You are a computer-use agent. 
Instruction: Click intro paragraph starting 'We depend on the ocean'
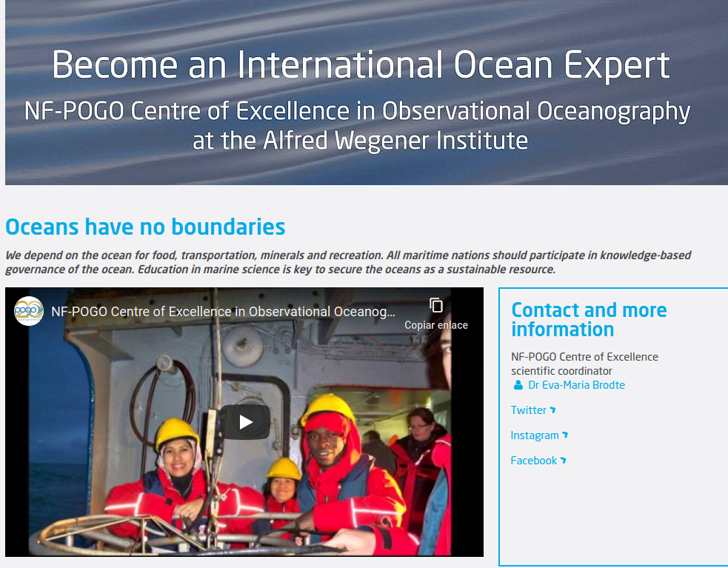(x=348, y=262)
